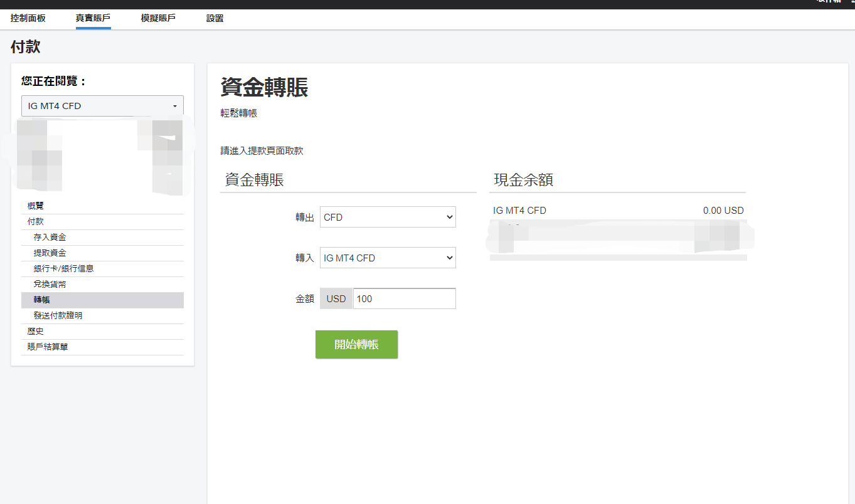Viewport: 855px width, 504px height.
Task: Click the 0.00 USD balance value
Action: point(723,211)
